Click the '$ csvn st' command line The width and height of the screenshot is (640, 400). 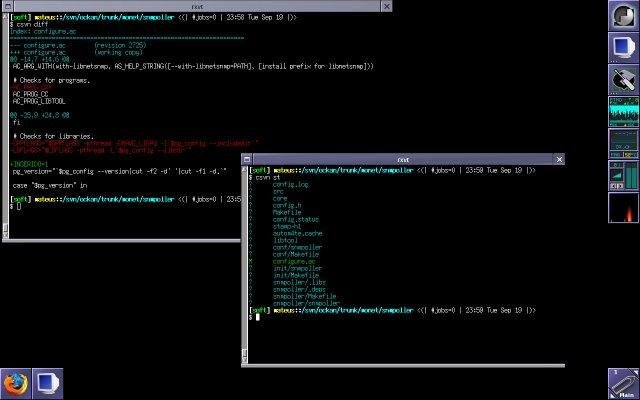[x=265, y=178]
